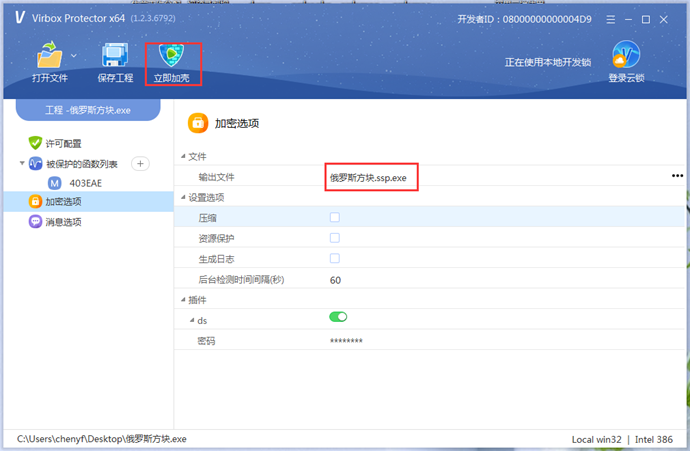
Task: Click the 密码 label
Action: pos(206,341)
